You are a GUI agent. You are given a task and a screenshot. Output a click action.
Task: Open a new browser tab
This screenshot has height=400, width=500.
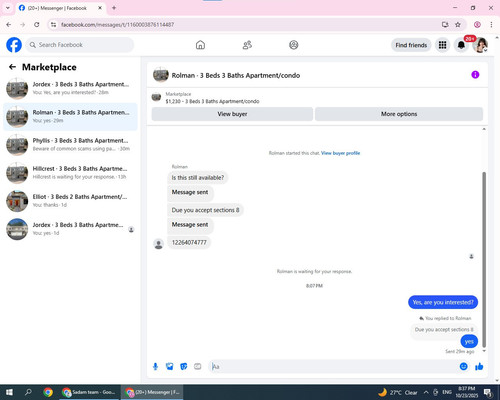coord(114,8)
